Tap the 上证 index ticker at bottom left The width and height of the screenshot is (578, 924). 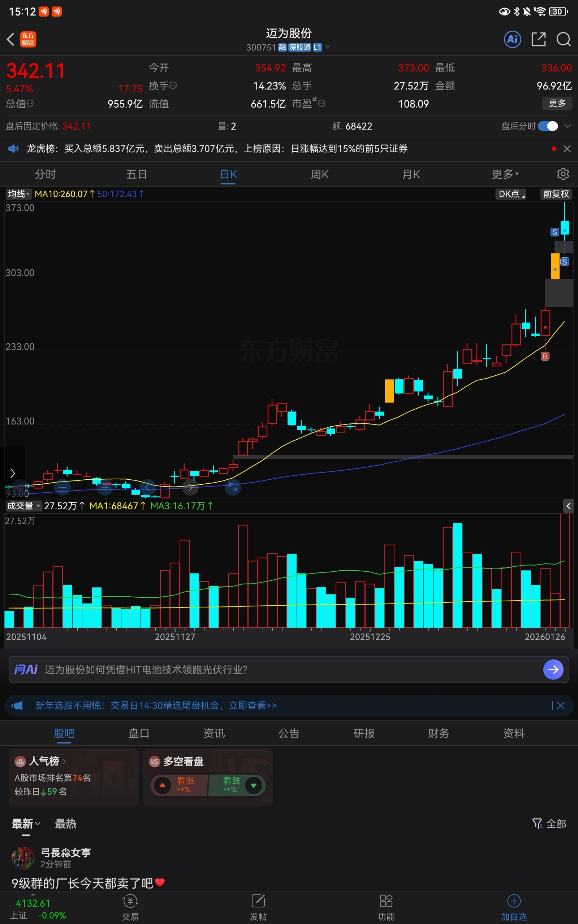coord(38,909)
